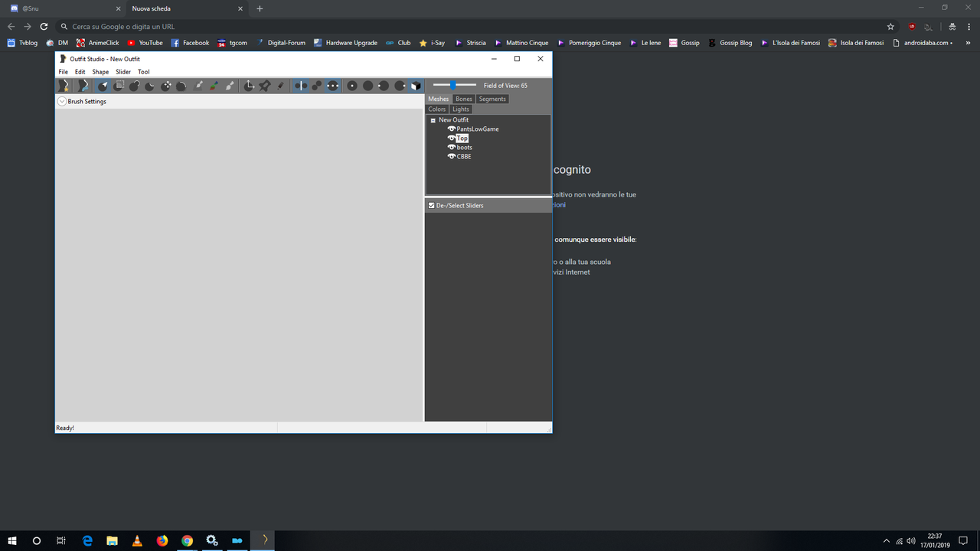Switch to Back view plain sphere icon
The image size is (980, 551).
(x=368, y=86)
